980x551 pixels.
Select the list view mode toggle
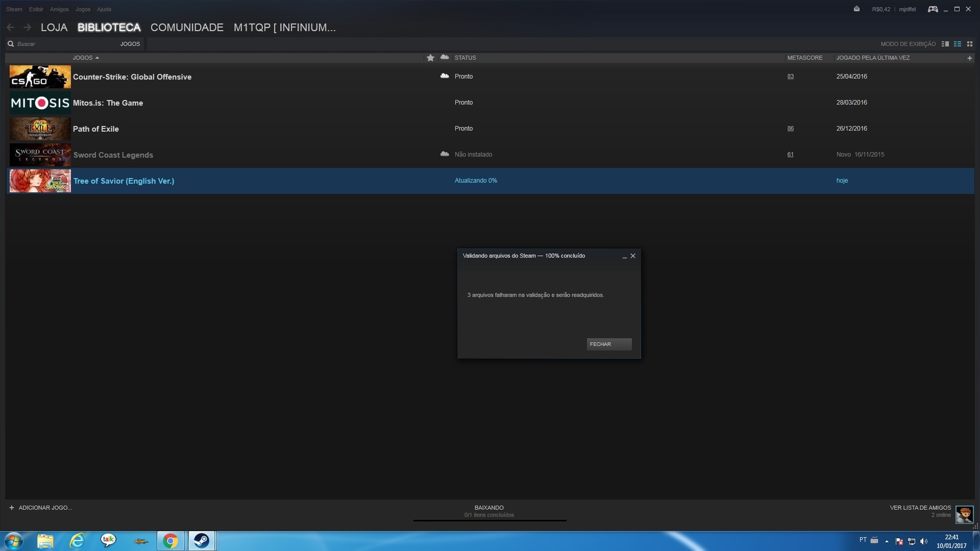[x=958, y=44]
